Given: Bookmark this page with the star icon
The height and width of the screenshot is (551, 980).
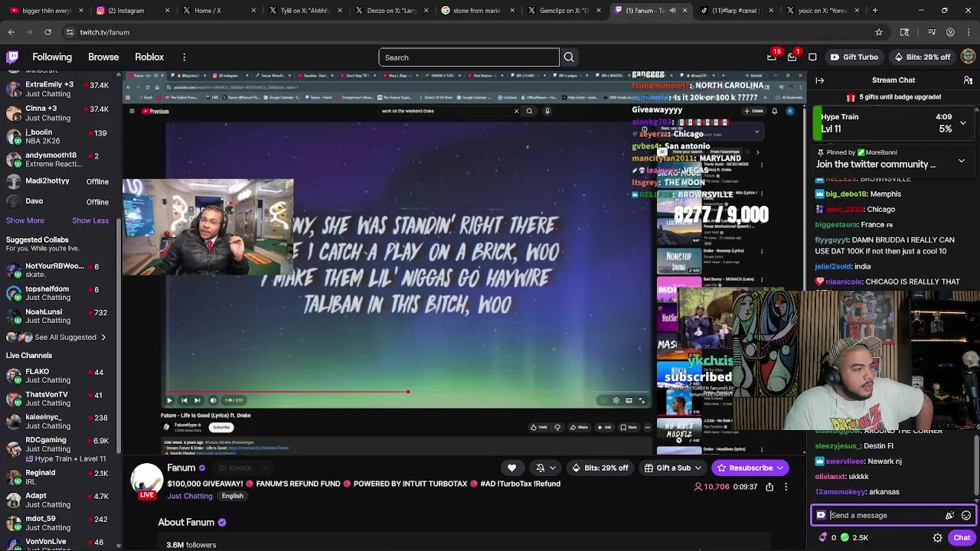Looking at the screenshot, I should (x=879, y=32).
